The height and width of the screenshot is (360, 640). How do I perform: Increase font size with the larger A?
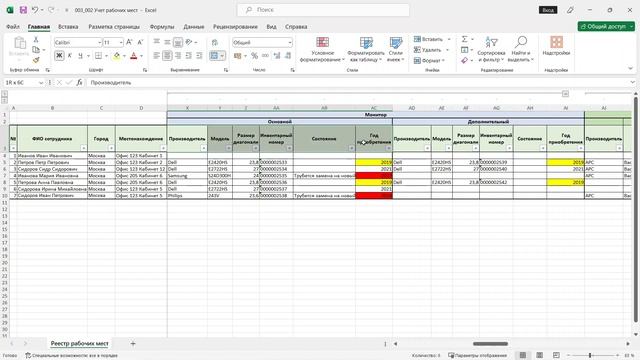[x=129, y=42]
